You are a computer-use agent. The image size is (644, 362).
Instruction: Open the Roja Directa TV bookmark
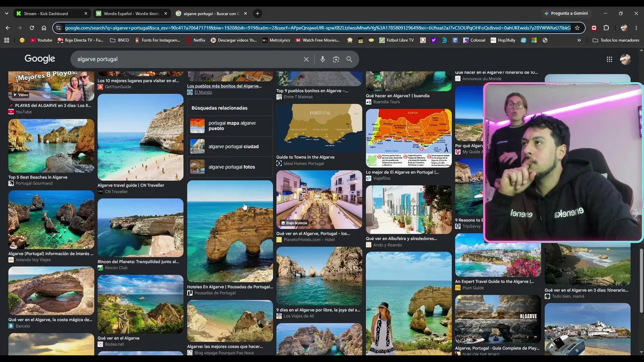pyautogui.click(x=80, y=40)
